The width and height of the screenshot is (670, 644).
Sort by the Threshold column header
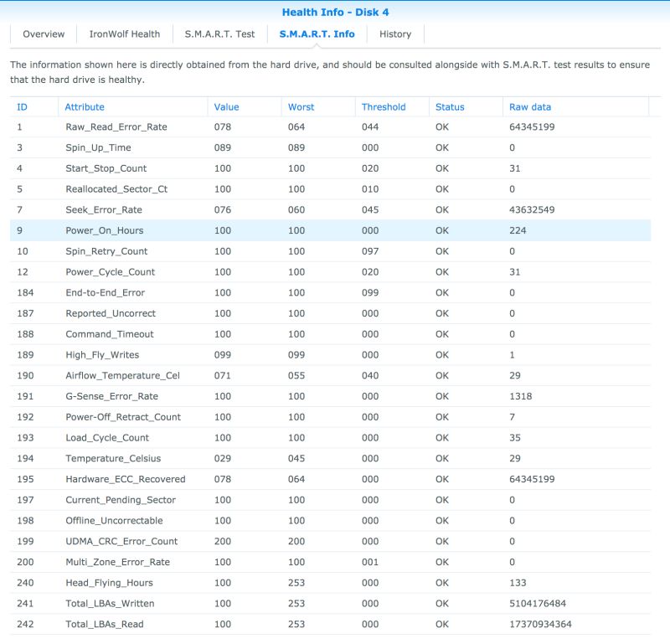392,107
